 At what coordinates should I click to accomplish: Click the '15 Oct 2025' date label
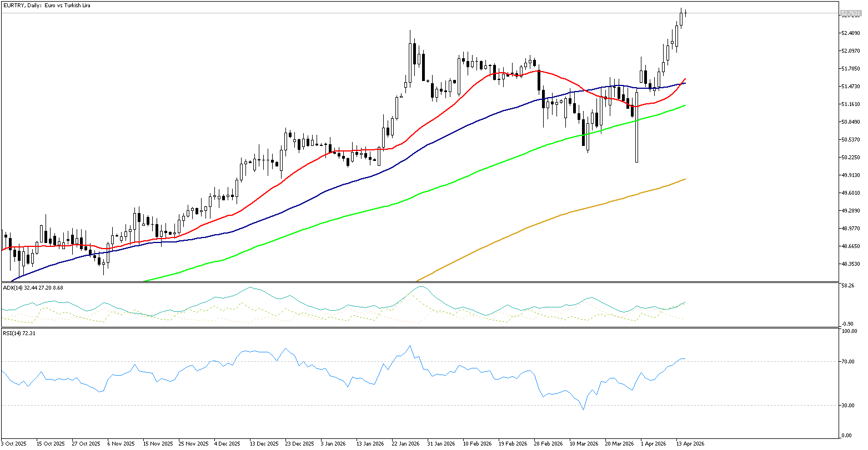tap(50, 444)
